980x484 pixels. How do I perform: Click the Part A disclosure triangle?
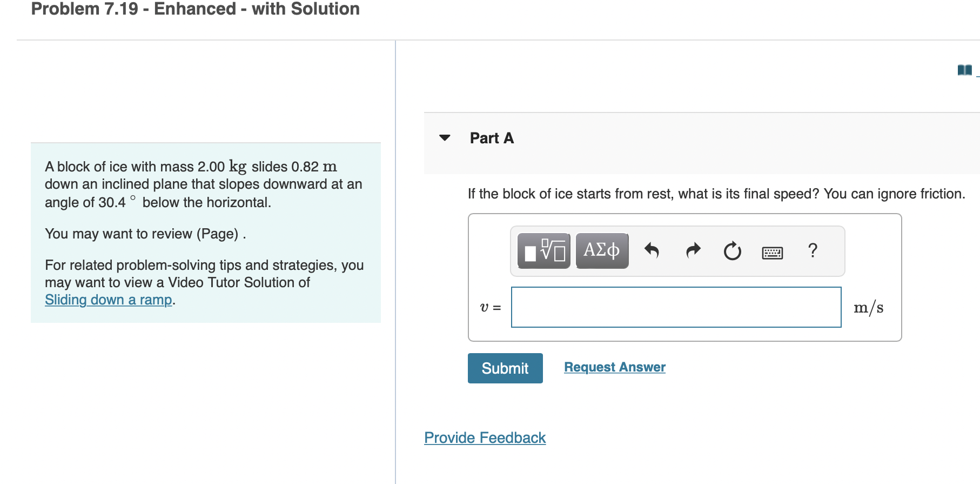pos(444,138)
